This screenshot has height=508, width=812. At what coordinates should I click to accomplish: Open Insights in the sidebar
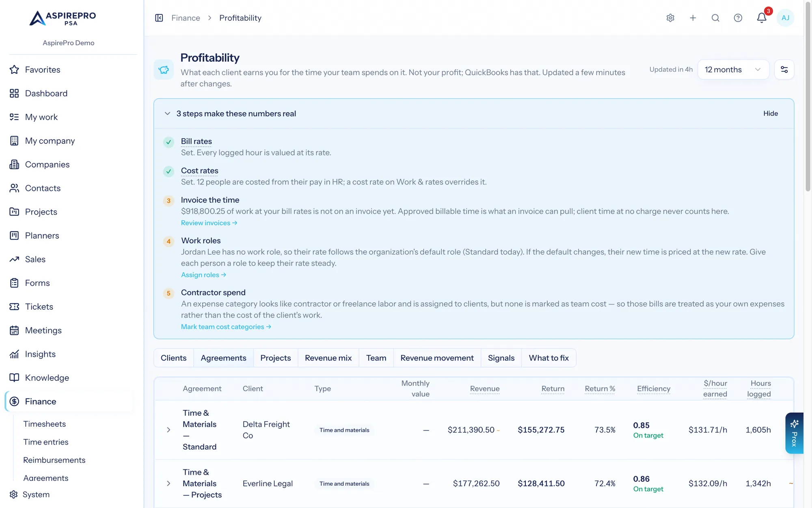tap(40, 354)
